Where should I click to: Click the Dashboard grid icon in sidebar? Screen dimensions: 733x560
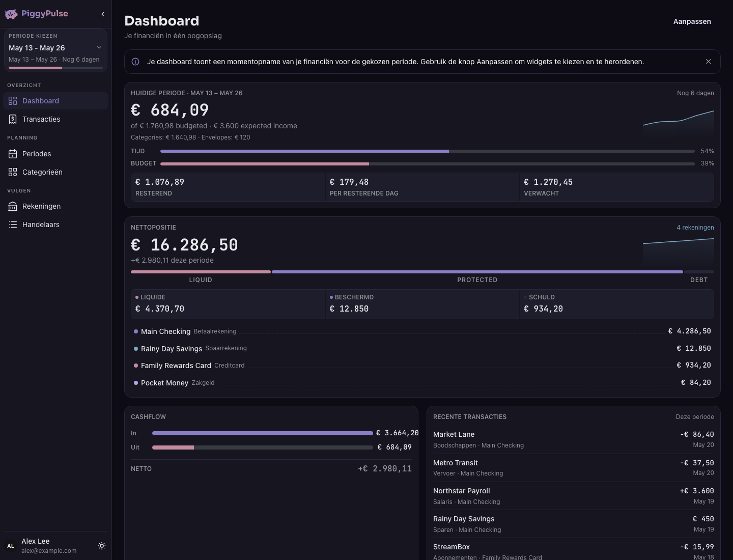13,101
